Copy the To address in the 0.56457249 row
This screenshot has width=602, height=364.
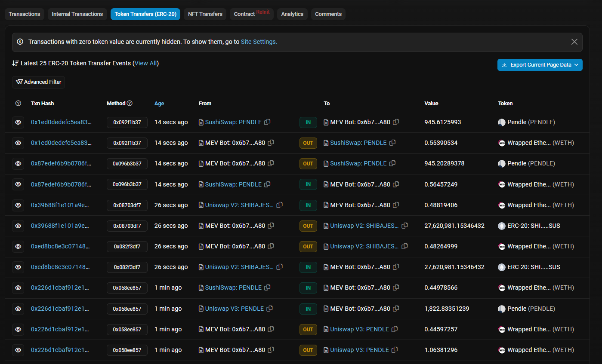pyautogui.click(x=396, y=184)
